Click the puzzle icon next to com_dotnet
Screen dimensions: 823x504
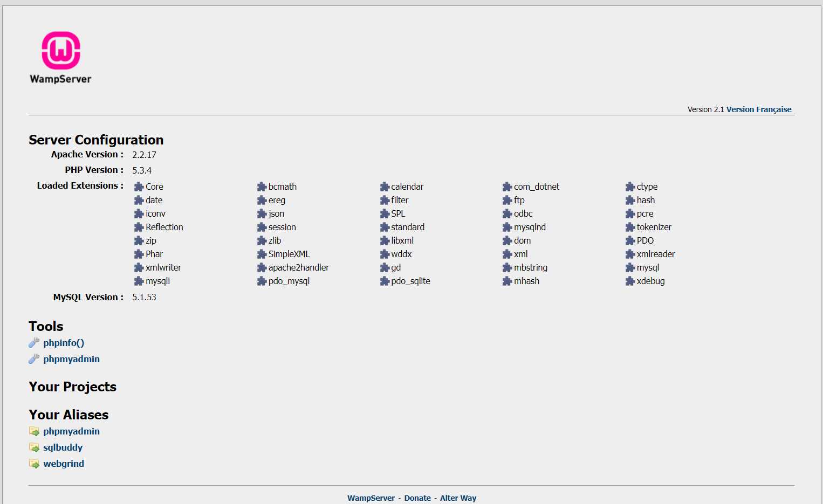[x=507, y=187]
